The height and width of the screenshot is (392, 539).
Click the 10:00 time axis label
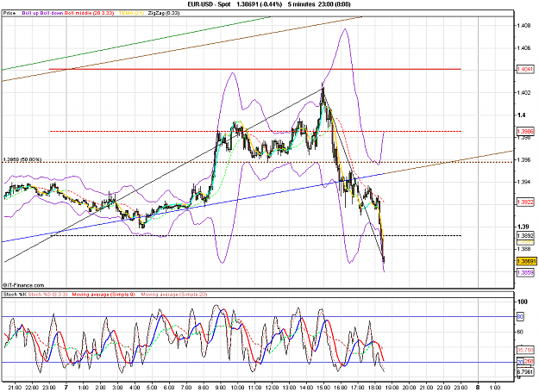(x=237, y=388)
